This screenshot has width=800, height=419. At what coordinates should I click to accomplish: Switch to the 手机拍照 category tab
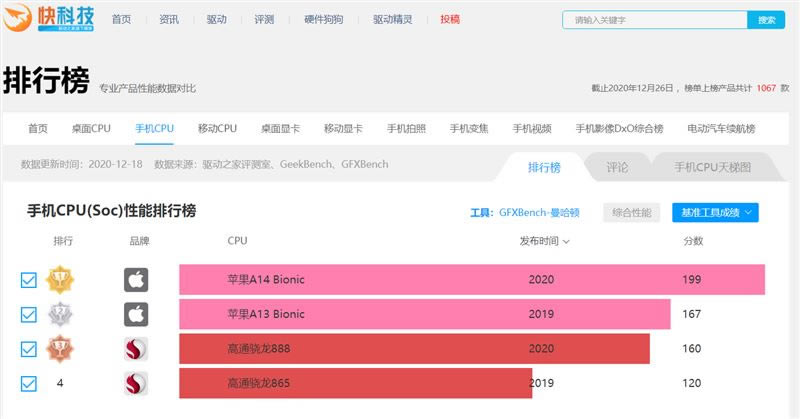pos(406,129)
